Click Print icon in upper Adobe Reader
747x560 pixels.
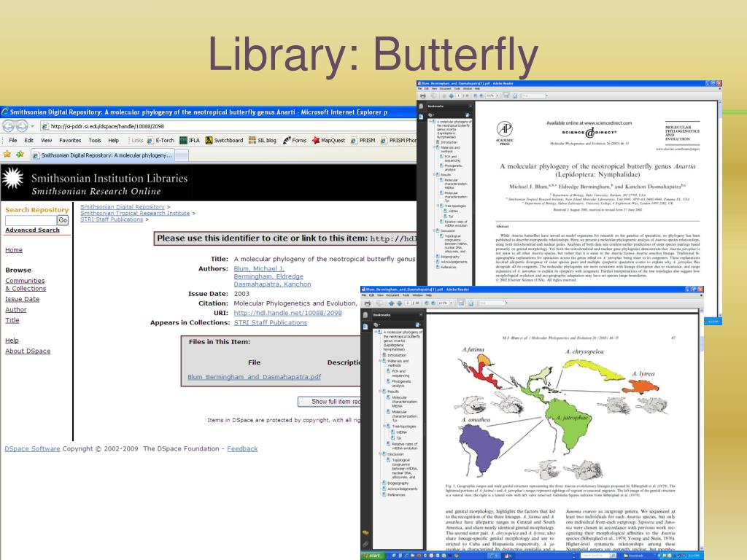(422, 96)
